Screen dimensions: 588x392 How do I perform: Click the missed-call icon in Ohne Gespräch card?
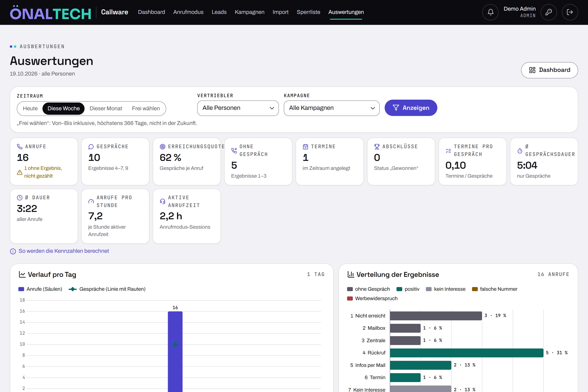[234, 150]
